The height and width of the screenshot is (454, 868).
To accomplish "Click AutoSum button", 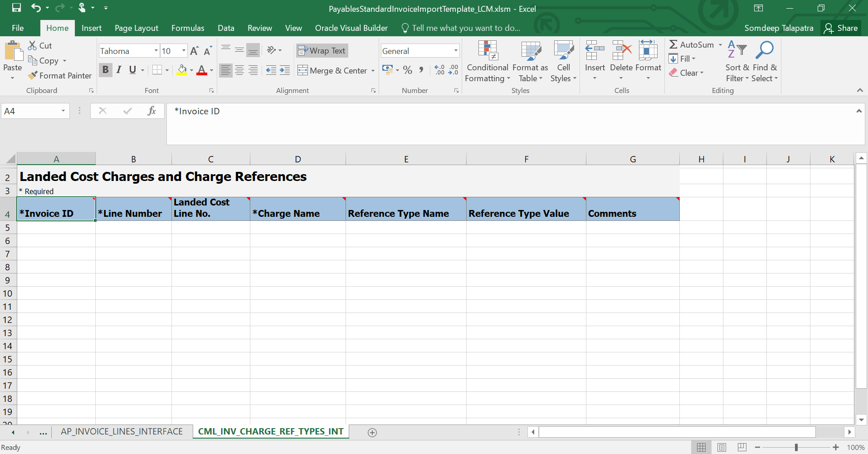I will tap(692, 44).
